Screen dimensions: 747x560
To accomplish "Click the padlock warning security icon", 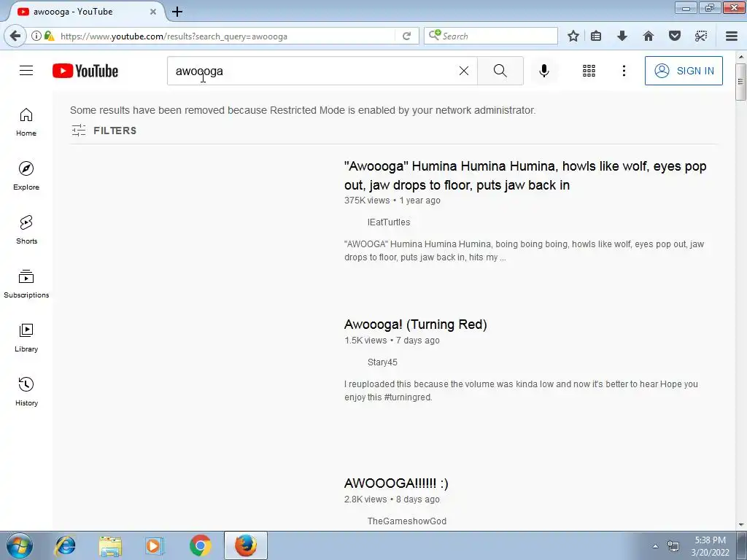I will (x=49, y=36).
